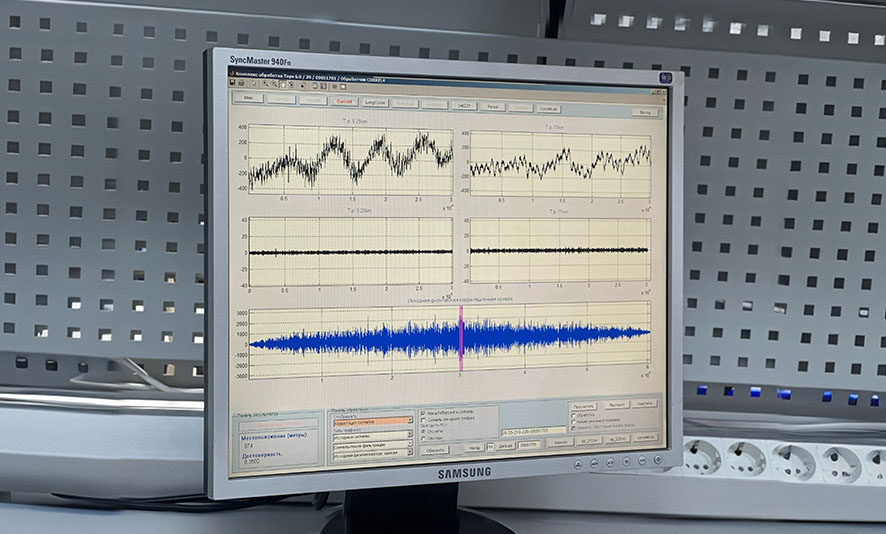The height and width of the screenshot is (534, 886).
Task: Toggle the 'Обработка' checkbox
Action: click(x=572, y=415)
